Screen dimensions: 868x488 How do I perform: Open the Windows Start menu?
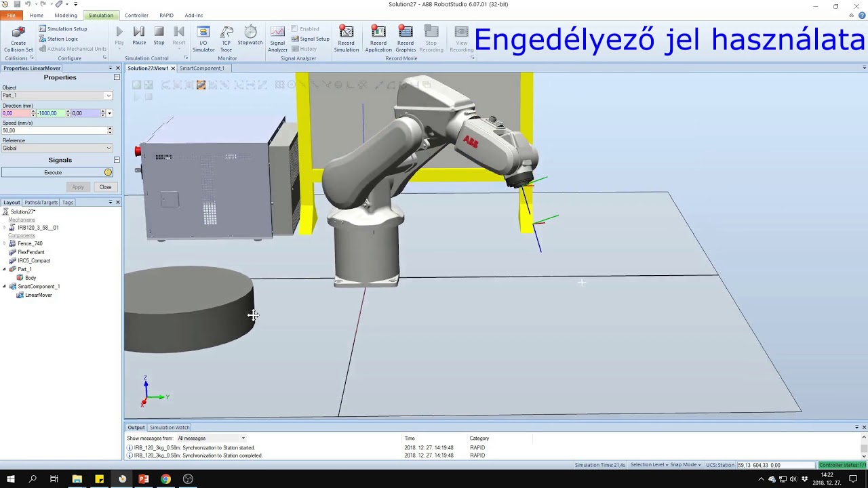[11, 479]
